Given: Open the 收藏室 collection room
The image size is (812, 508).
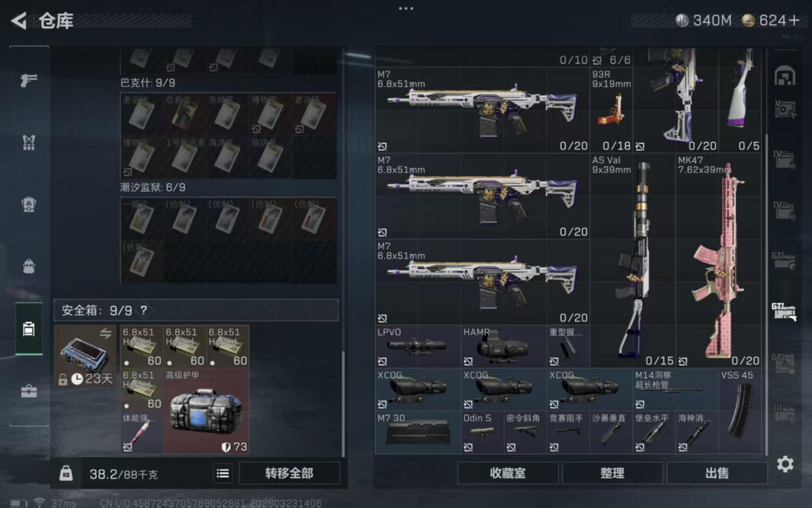Looking at the screenshot, I should pos(507,473).
